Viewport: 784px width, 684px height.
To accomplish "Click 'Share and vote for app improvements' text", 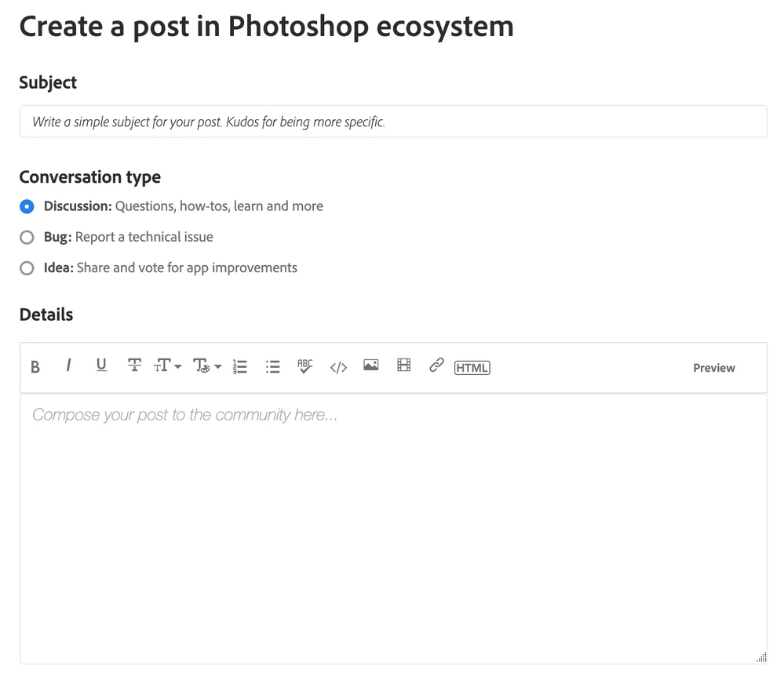I will click(187, 267).
